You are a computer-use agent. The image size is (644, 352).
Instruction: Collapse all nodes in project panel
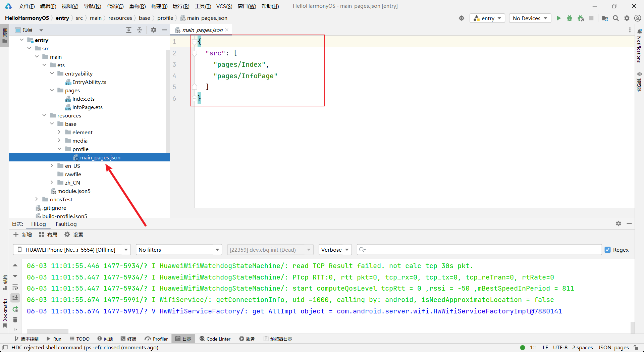coord(140,30)
